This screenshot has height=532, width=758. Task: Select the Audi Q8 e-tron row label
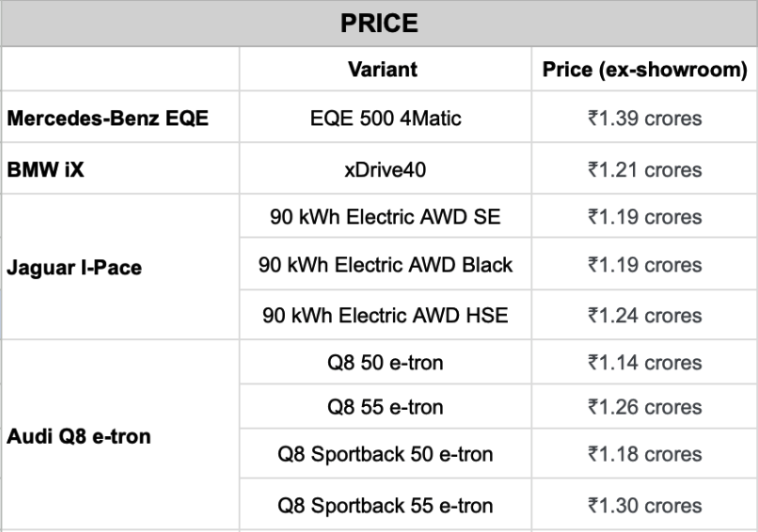[x=79, y=436]
